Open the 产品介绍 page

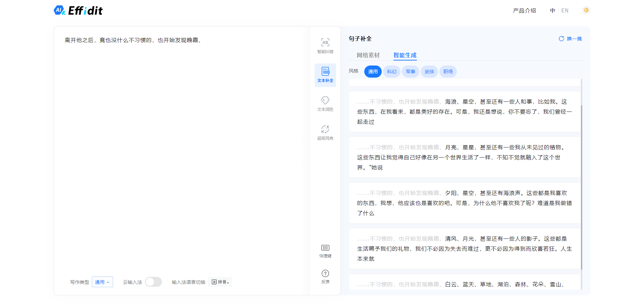(x=524, y=10)
